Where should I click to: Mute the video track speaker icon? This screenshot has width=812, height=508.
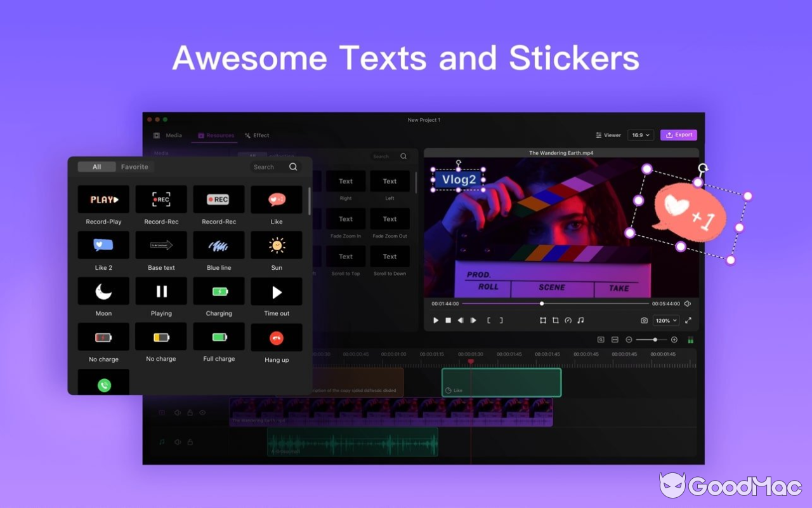(x=178, y=413)
